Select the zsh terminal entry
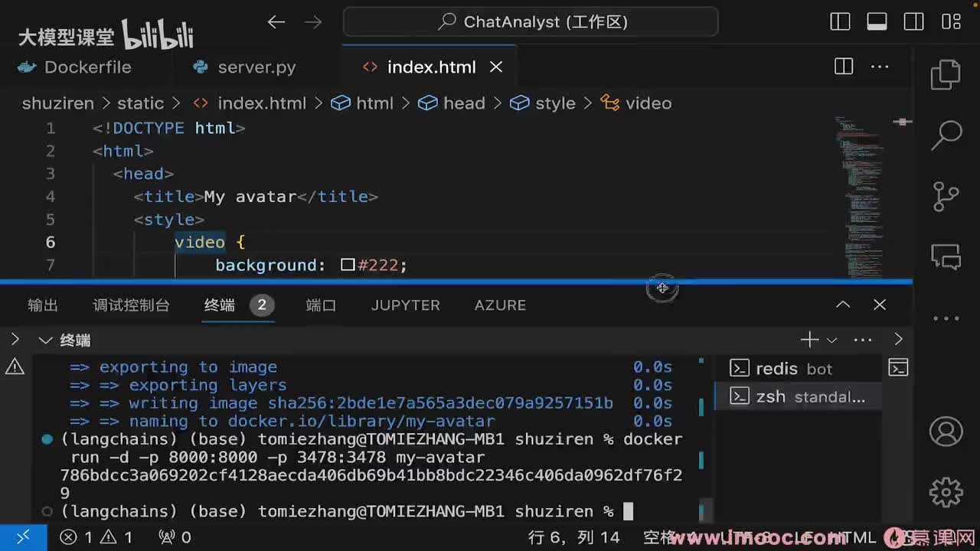The image size is (980, 551). tap(798, 396)
